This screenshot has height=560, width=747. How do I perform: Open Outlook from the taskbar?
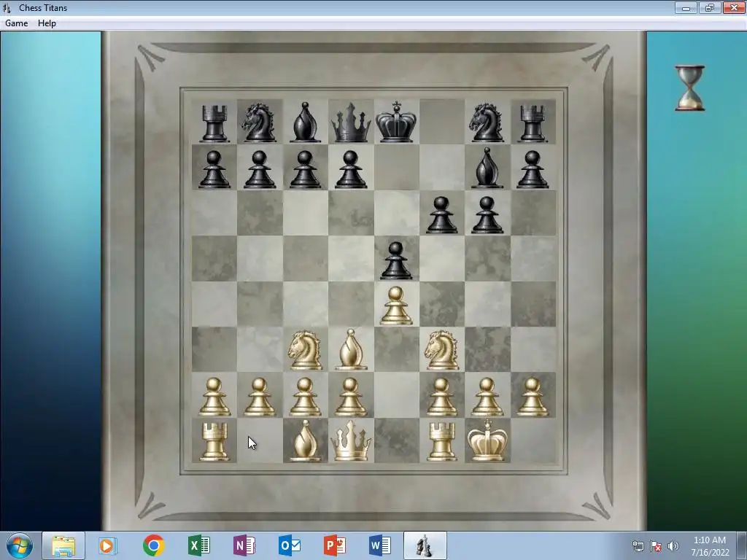[289, 545]
